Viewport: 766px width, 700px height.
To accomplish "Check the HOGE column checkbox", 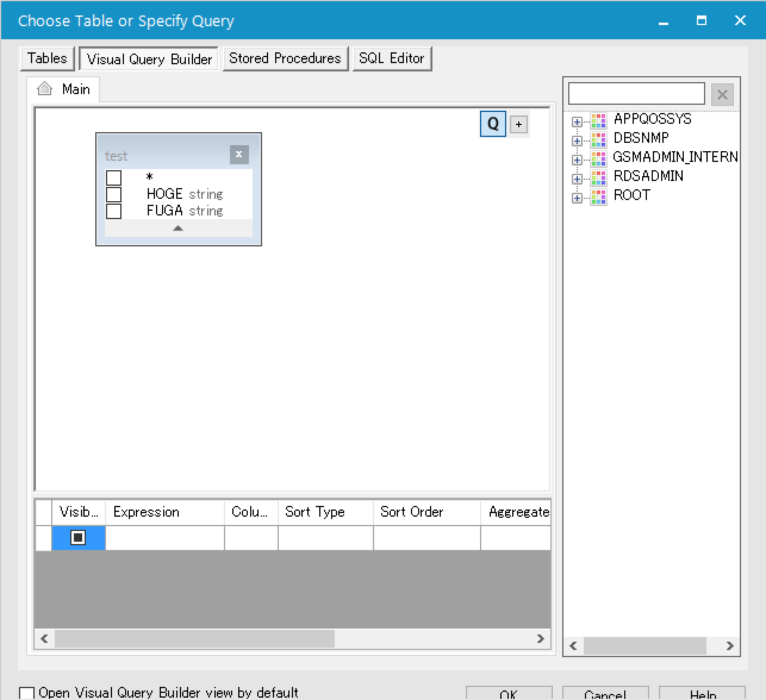I will (x=114, y=195).
